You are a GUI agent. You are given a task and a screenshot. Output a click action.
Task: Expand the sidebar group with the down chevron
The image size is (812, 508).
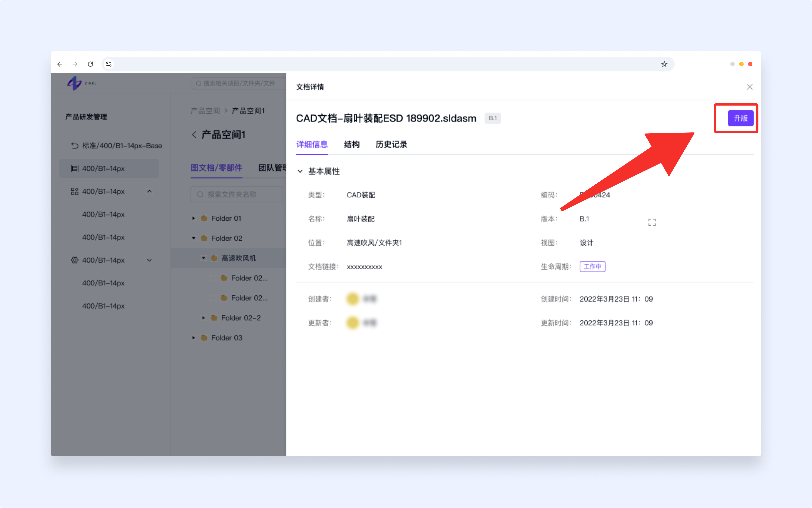pos(149,260)
